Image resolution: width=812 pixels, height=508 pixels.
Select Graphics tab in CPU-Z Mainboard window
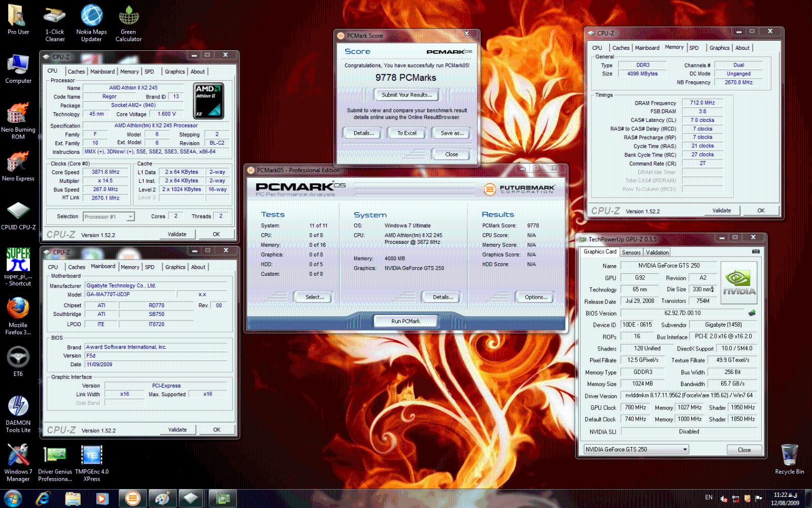[x=175, y=267]
